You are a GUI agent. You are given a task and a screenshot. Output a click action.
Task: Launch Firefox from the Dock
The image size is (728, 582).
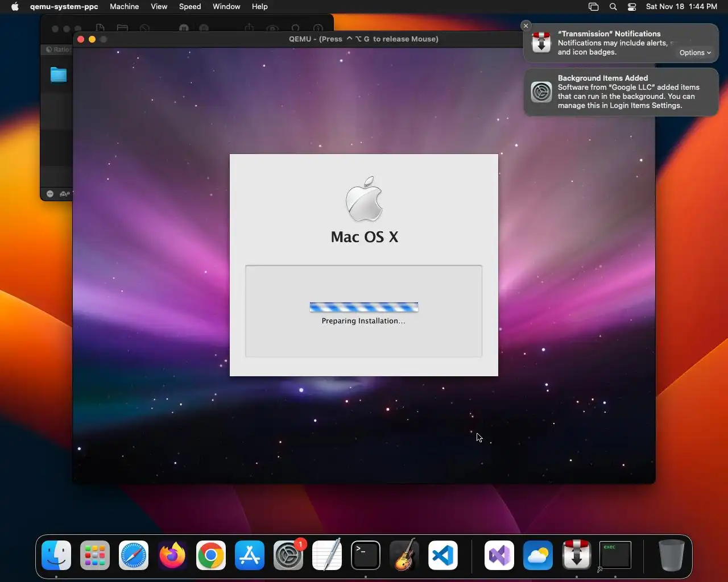[x=172, y=555]
